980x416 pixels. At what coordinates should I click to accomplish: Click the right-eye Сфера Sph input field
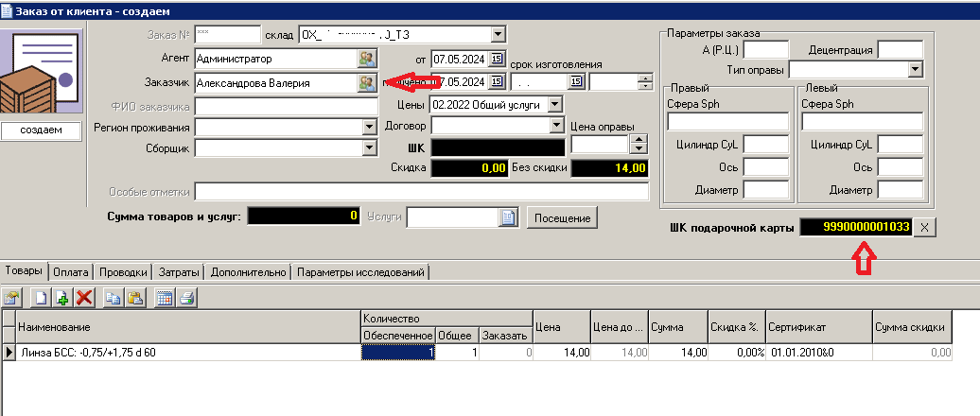727,122
